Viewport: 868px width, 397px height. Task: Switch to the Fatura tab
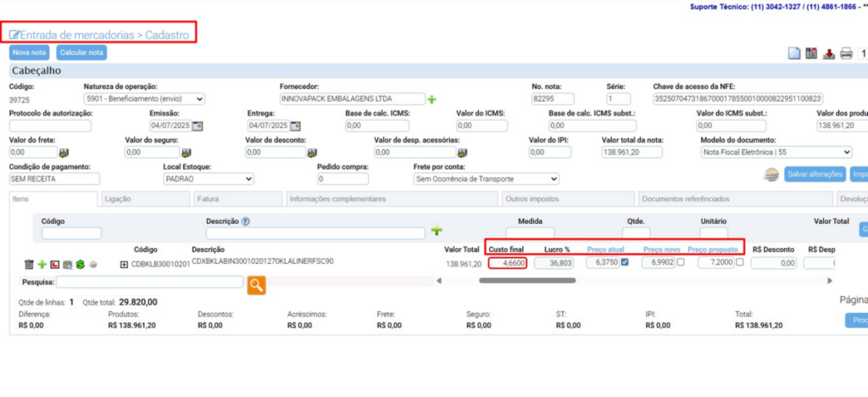click(237, 198)
